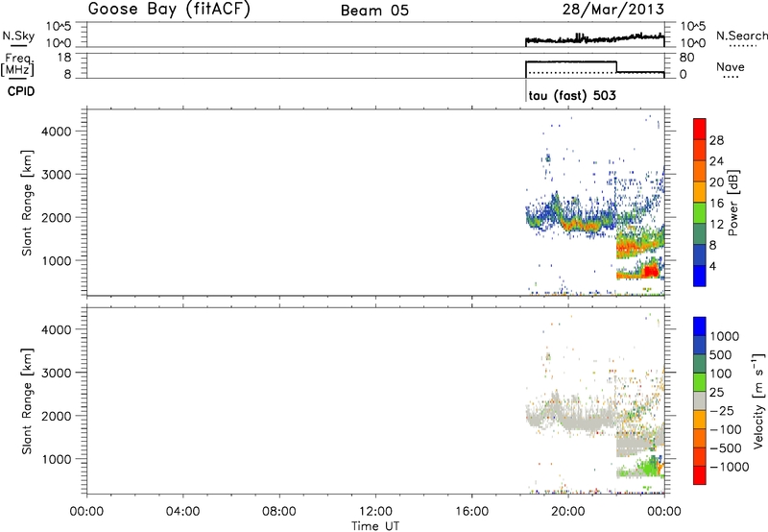The height and width of the screenshot is (532, 768).
Task: Pick the light green Power colorbar band between 12 and 16
Action: tap(700, 212)
